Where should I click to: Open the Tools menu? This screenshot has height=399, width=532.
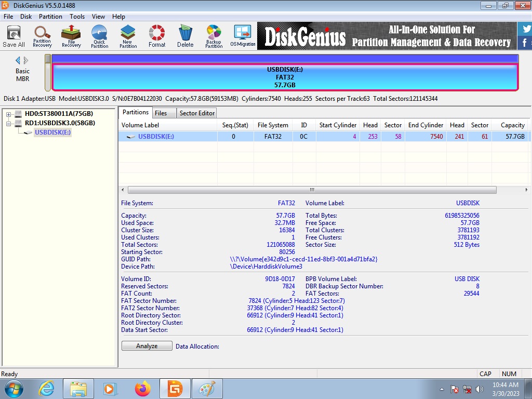click(x=77, y=17)
